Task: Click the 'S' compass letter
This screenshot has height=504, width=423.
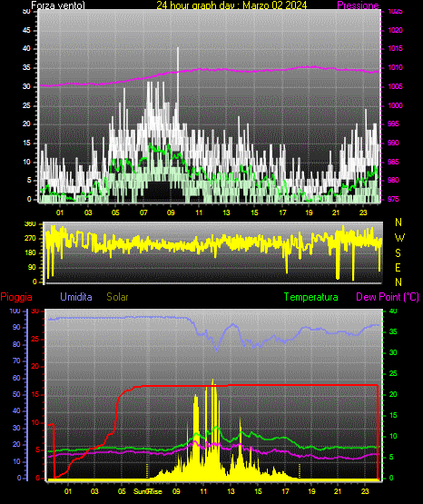Action: tap(398, 253)
